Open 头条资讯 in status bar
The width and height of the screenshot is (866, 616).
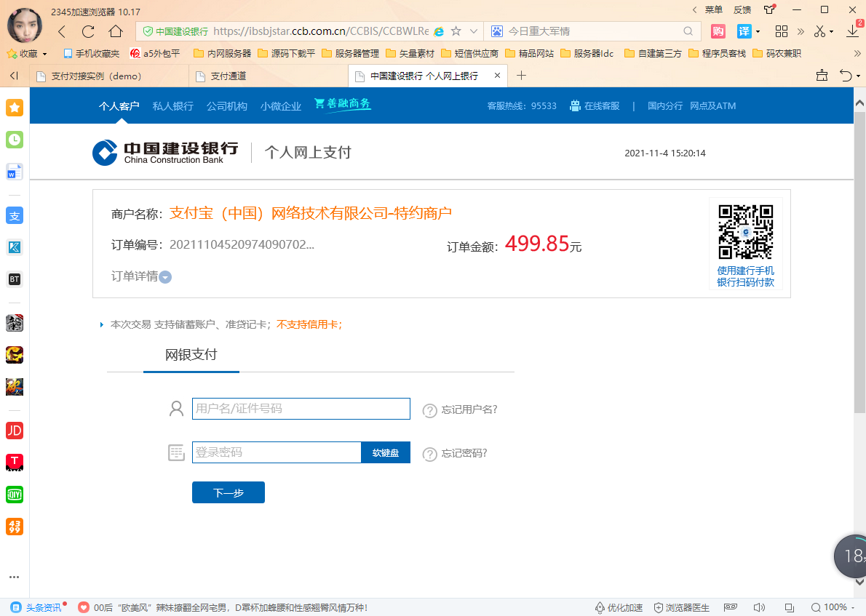click(38, 608)
